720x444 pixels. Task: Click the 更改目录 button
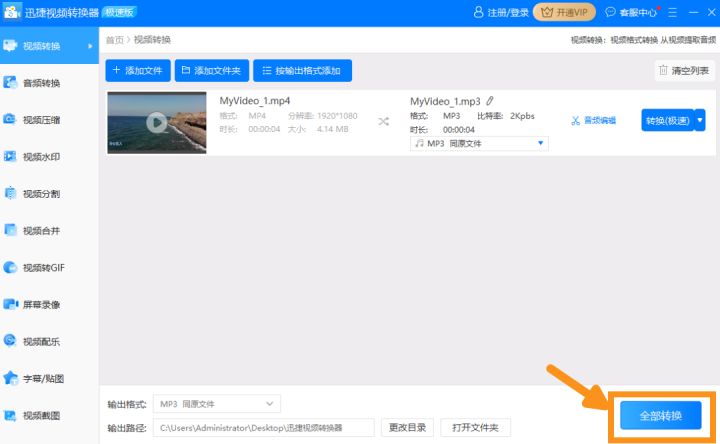pyautogui.click(x=407, y=427)
